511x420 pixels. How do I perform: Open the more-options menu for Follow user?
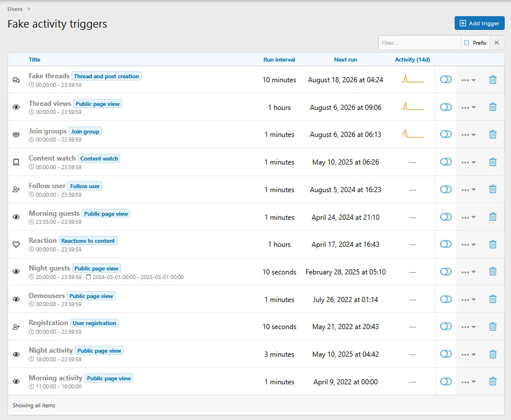point(468,190)
